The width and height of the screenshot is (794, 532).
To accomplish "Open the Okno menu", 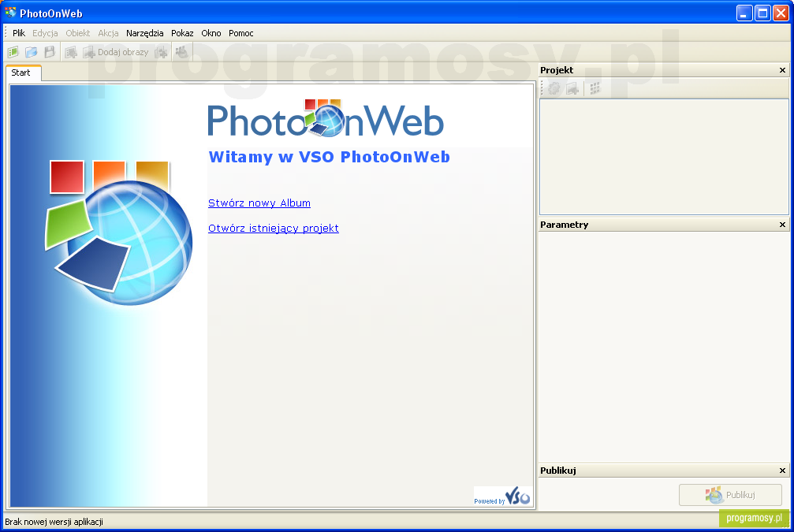I will tap(211, 33).
